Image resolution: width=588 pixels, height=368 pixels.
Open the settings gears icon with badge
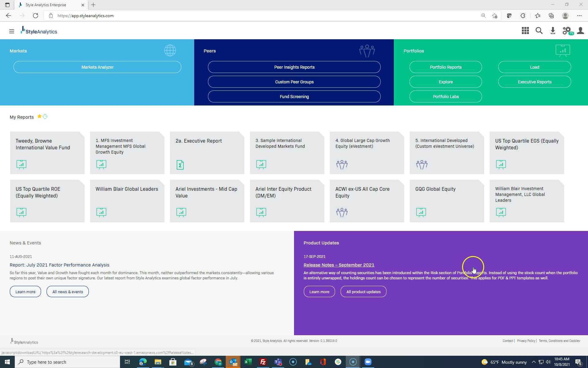(567, 31)
